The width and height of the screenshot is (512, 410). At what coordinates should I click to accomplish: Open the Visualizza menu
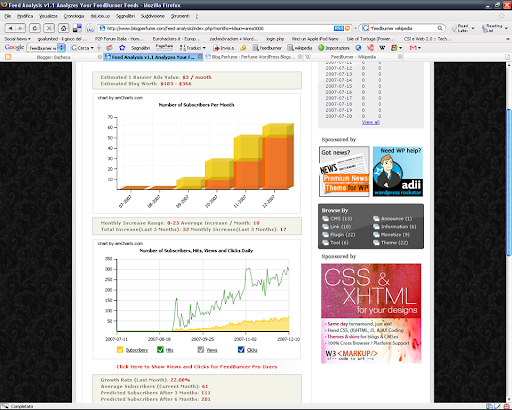pos(48,16)
